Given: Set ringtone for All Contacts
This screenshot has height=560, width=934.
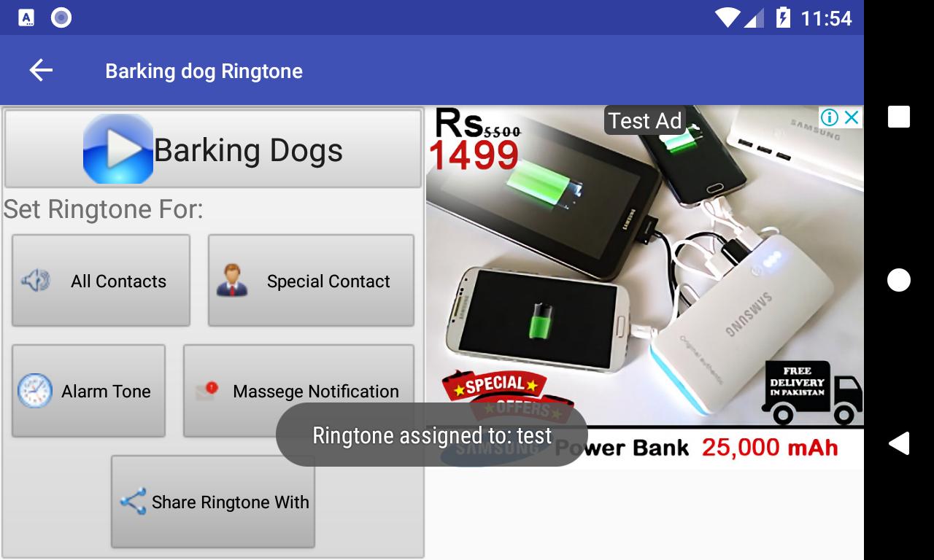Looking at the screenshot, I should [x=101, y=281].
